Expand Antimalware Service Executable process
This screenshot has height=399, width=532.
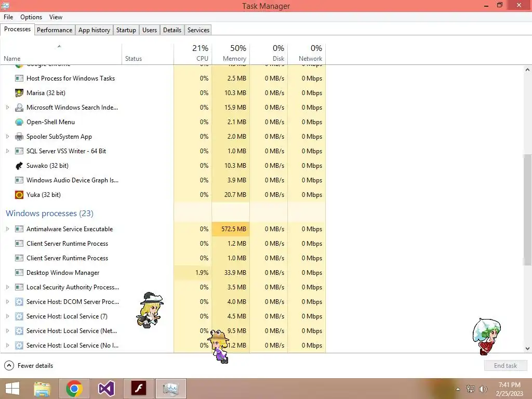click(x=7, y=229)
